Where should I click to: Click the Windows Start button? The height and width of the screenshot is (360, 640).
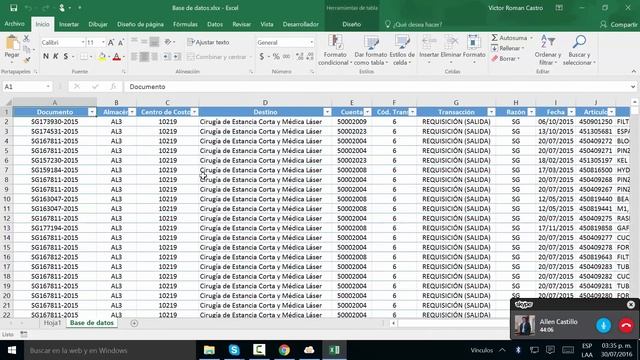tap(11, 350)
